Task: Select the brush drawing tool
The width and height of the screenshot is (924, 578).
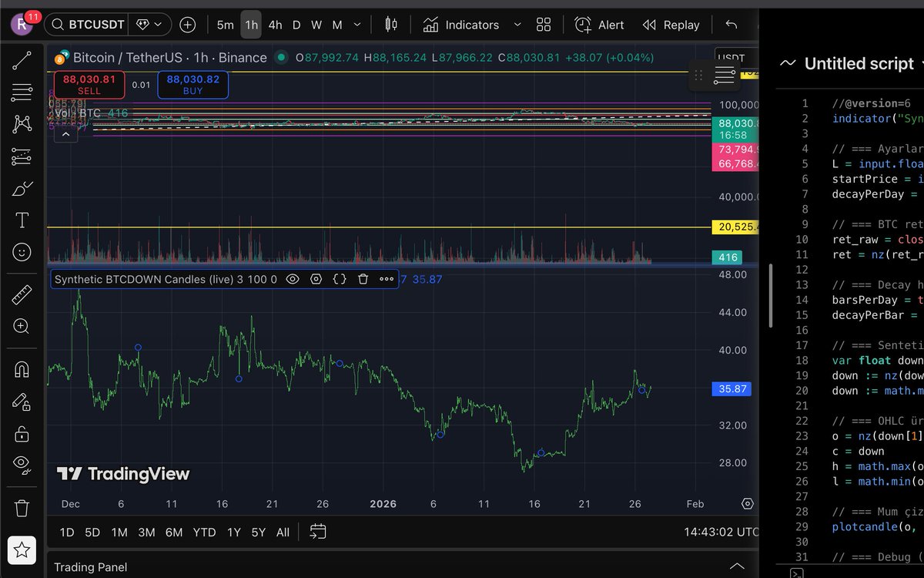Action: pyautogui.click(x=22, y=188)
